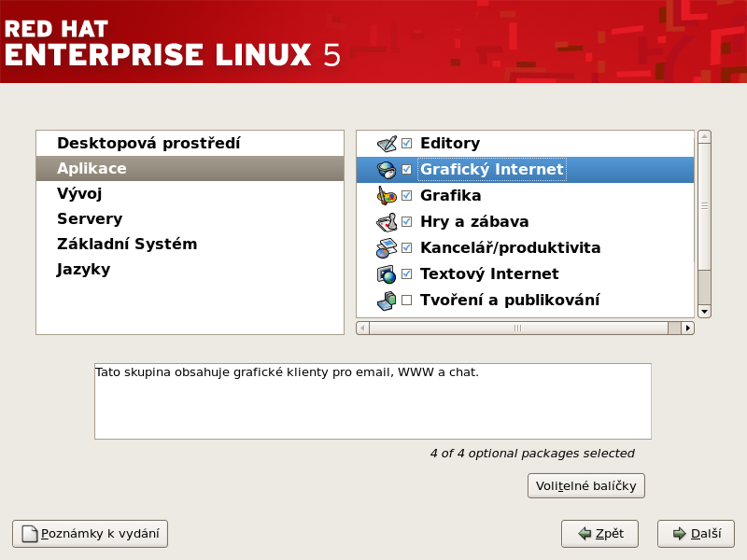Select the Servery category
Image resolution: width=747 pixels, height=560 pixels.
point(90,219)
